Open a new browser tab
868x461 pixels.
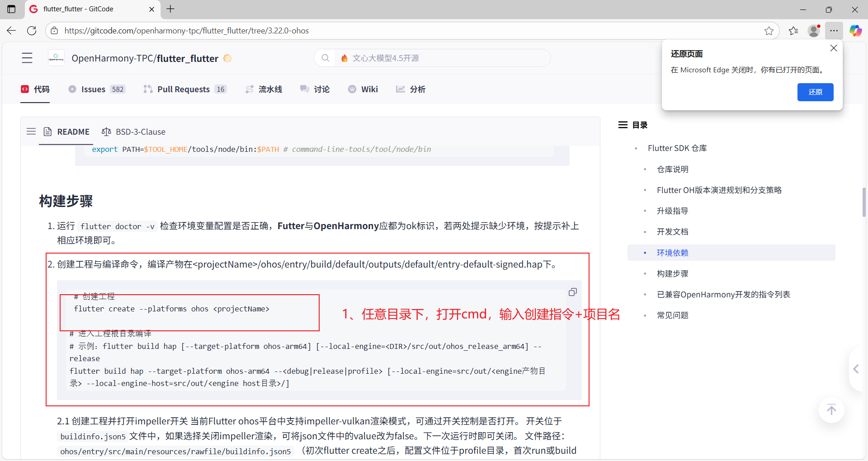pyautogui.click(x=170, y=9)
